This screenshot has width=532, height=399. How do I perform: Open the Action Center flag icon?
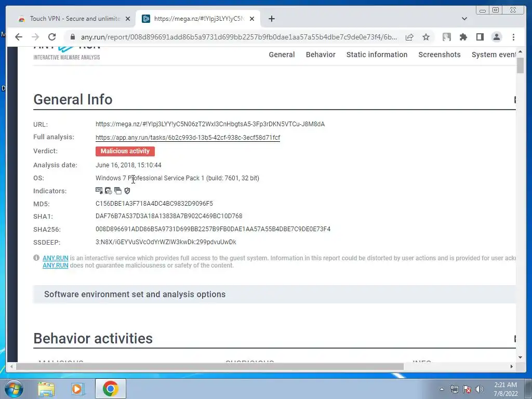(467, 389)
